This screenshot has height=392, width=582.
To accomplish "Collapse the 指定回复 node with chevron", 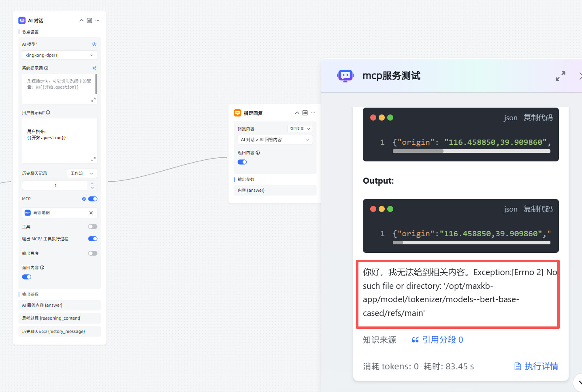I will click(x=297, y=113).
